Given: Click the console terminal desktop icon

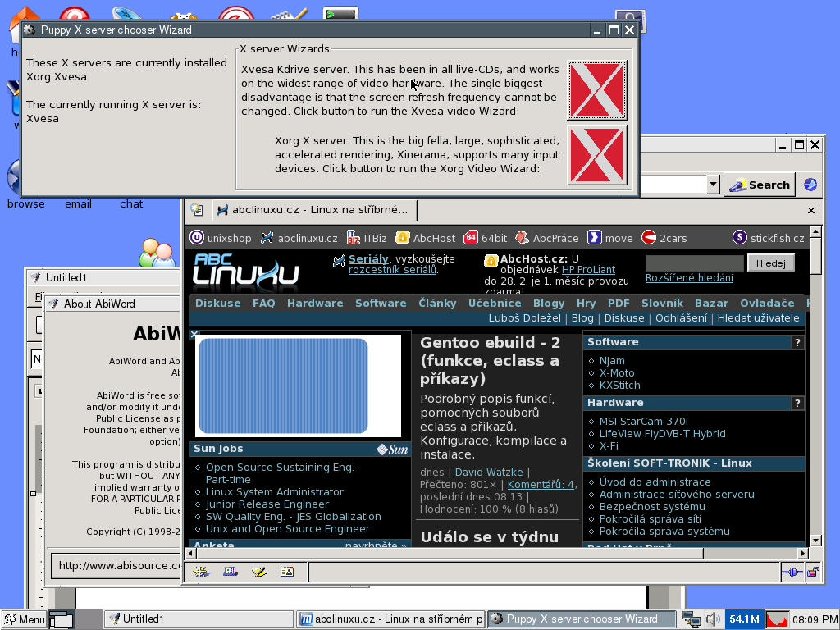Looking at the screenshot, I should 340,13.
